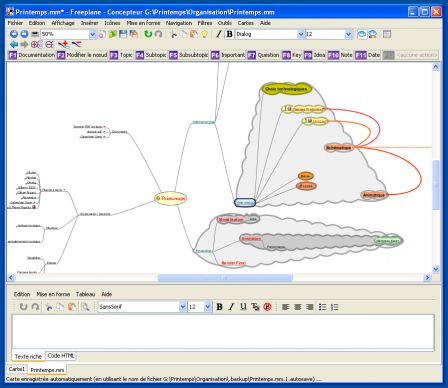Click the cut scissors icon in the main toolbar
This screenshot has height=388, width=448.
tap(173, 34)
